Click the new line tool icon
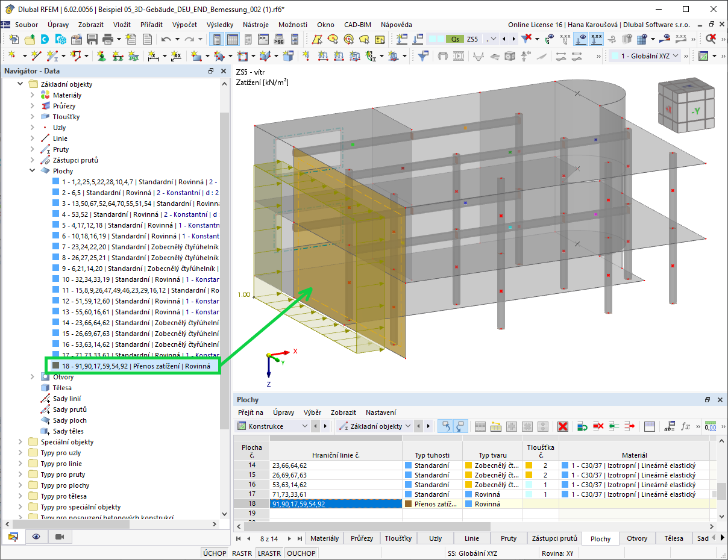This screenshot has height=560, width=728. [x=36, y=56]
